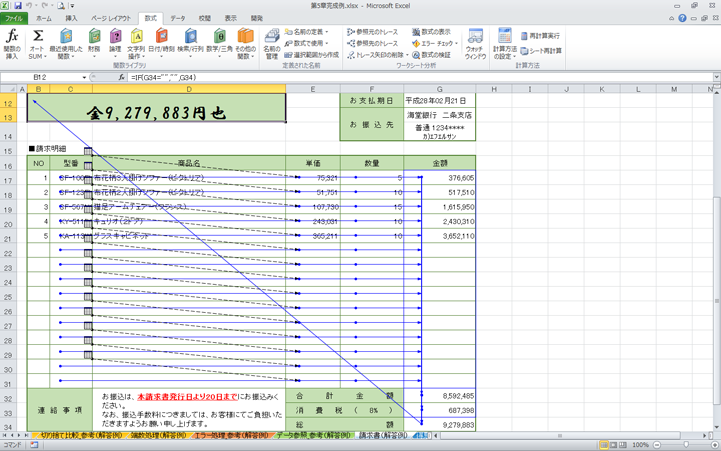This screenshot has height=451, width=721.
Task: Open the 検索/行列 functions book icon
Action: [x=190, y=36]
